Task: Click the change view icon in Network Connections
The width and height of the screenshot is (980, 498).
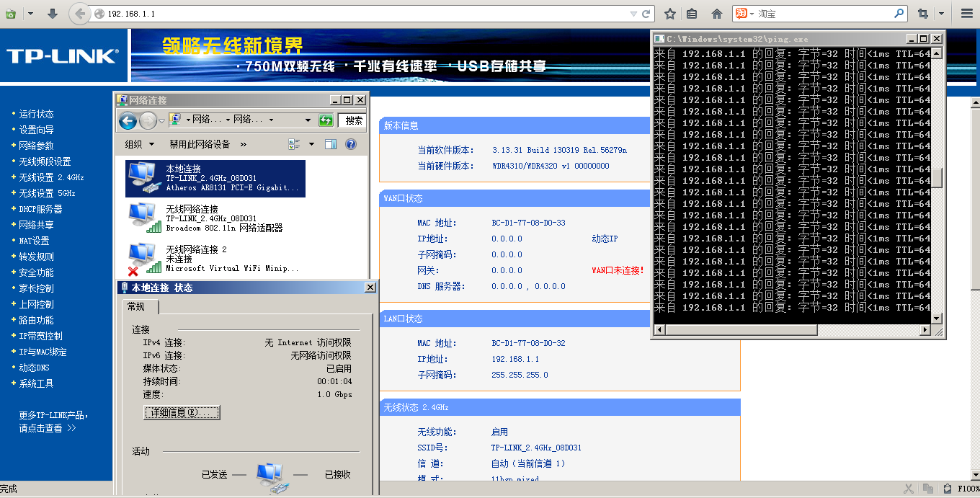Action: (x=294, y=144)
